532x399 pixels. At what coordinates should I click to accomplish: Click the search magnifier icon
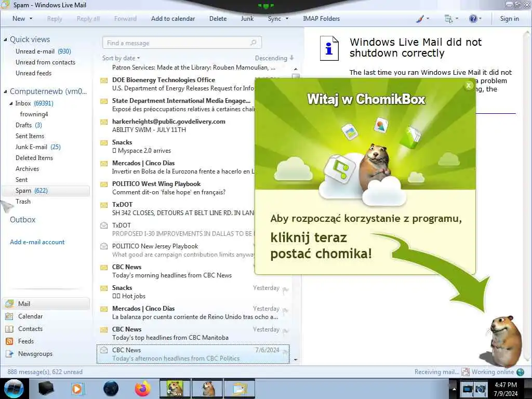[x=253, y=43]
